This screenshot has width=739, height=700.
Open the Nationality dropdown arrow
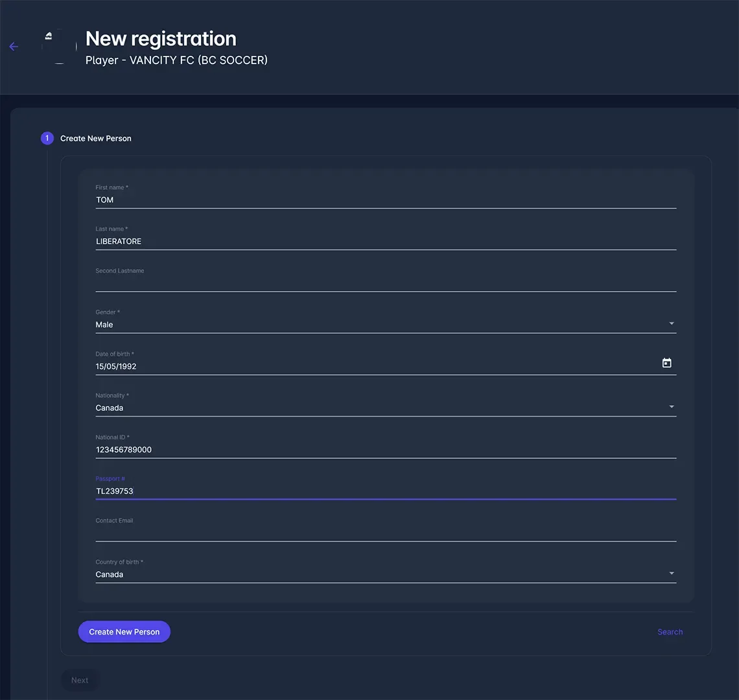[672, 407]
